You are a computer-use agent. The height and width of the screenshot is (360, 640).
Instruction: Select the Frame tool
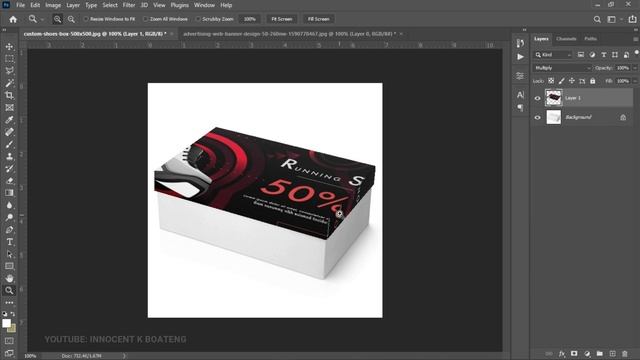9,108
